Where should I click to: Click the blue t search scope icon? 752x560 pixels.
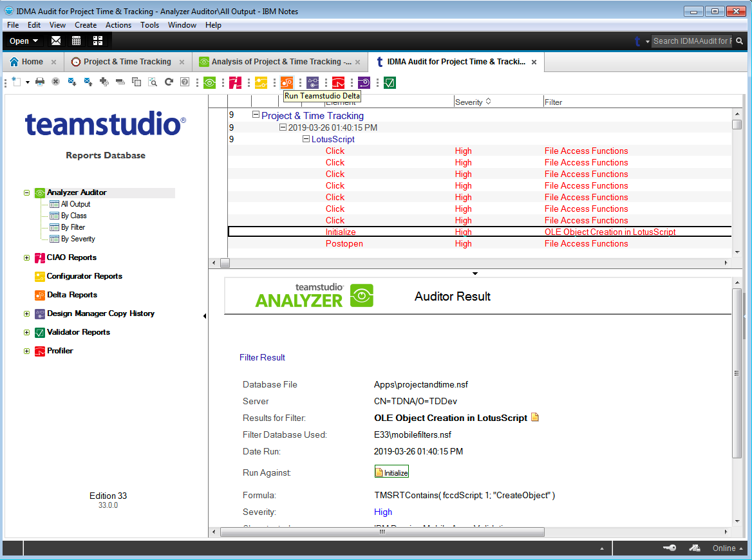click(x=637, y=41)
